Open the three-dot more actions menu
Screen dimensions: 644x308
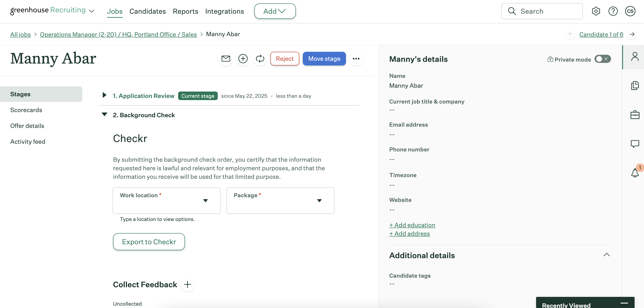tap(356, 59)
